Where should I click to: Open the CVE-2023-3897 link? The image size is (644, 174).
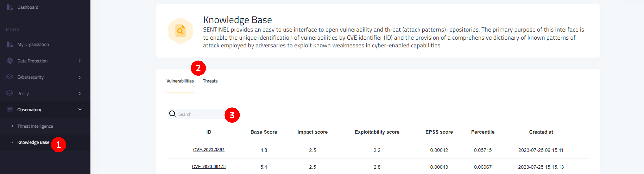tap(209, 150)
